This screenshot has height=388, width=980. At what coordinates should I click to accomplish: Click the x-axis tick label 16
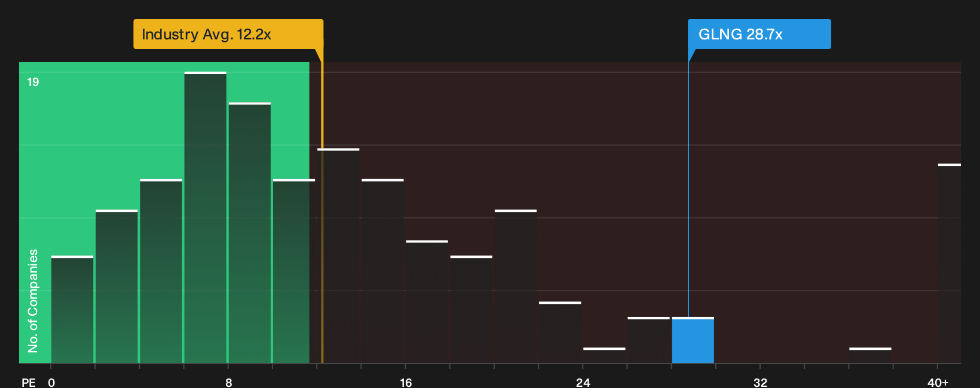(x=406, y=383)
